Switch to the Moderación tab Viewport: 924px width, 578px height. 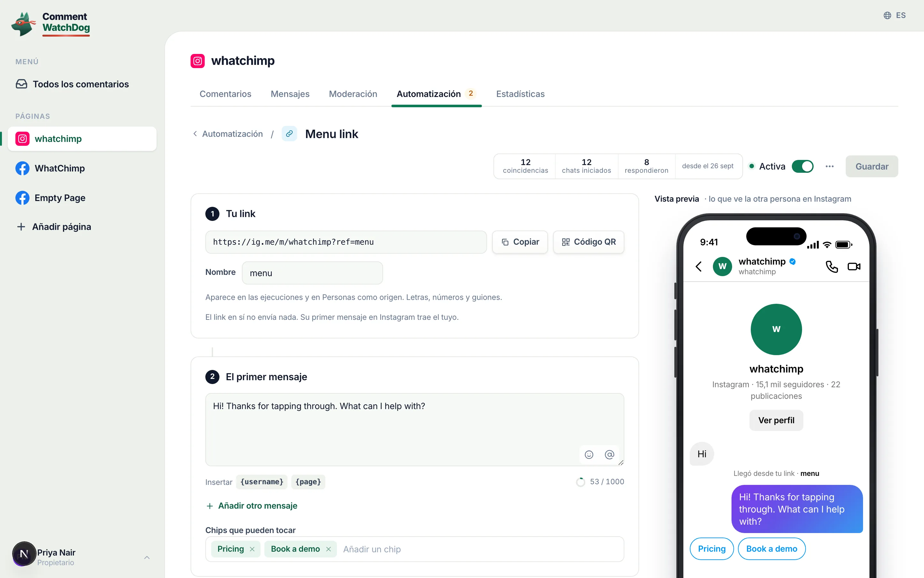353,94
